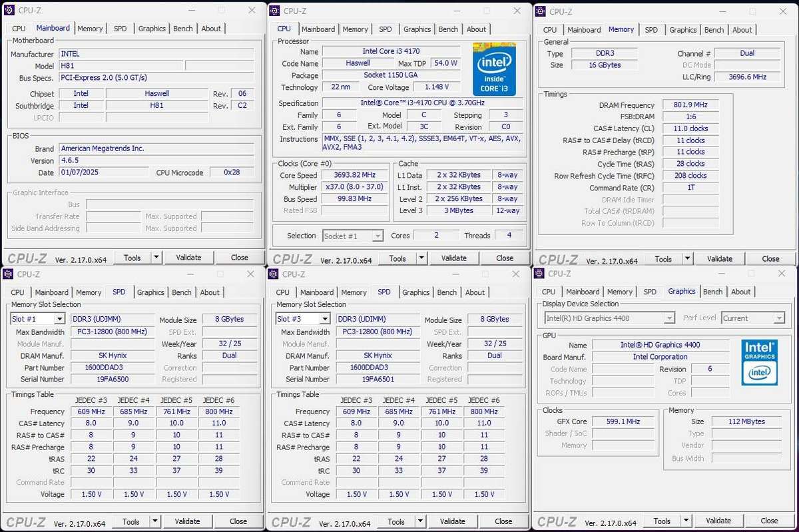
Task: Click Tools button in Memory timings window
Action: (663, 259)
